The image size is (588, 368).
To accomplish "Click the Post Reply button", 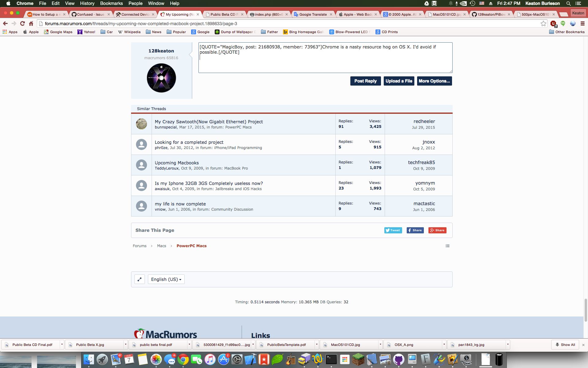I will [365, 81].
